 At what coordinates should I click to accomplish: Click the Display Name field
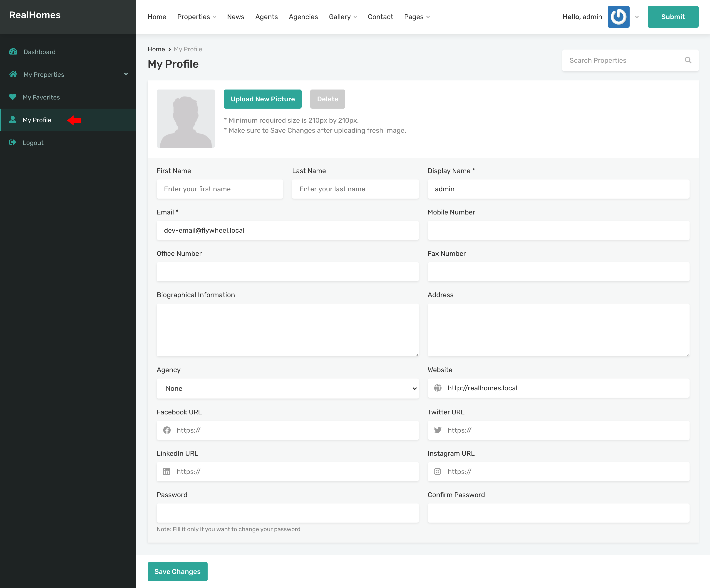[x=559, y=189]
